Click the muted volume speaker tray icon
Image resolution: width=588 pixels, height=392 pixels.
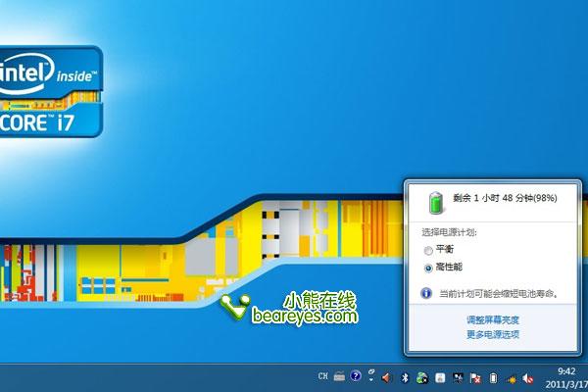(528, 378)
